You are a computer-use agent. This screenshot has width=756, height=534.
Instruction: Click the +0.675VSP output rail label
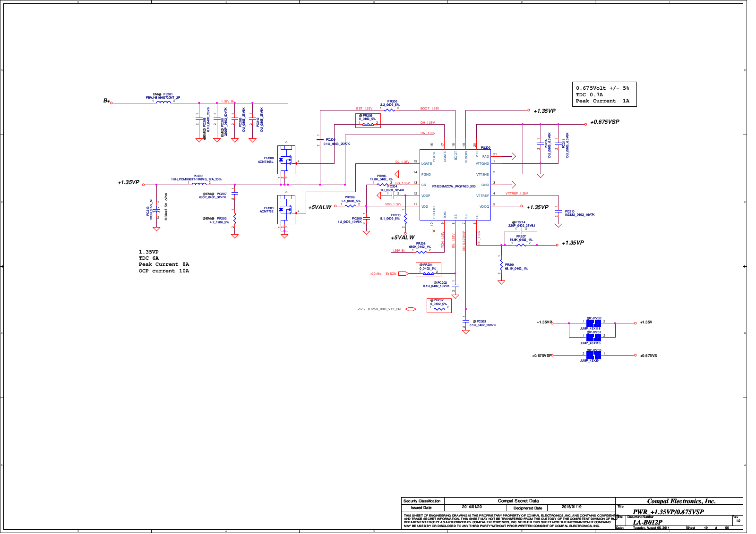coord(605,122)
